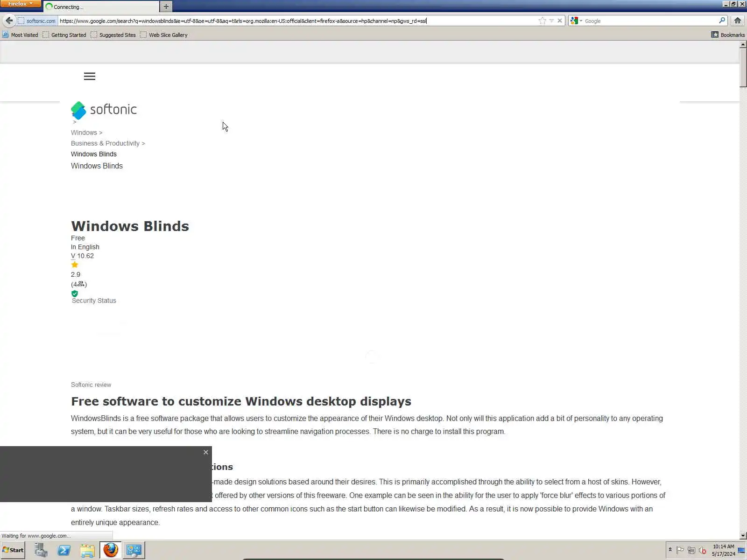Click the V 10.62 version text
The width and height of the screenshot is (747, 560).
pyautogui.click(x=82, y=256)
